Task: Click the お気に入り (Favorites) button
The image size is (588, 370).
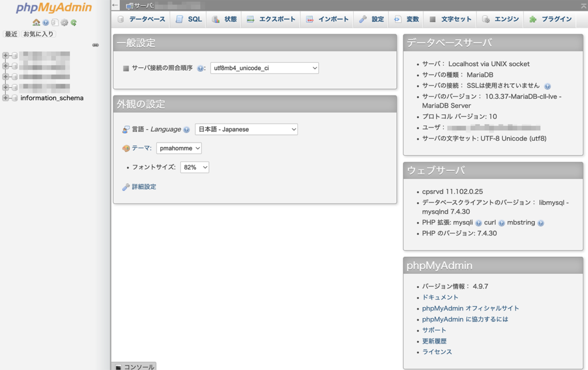Action: tap(38, 33)
